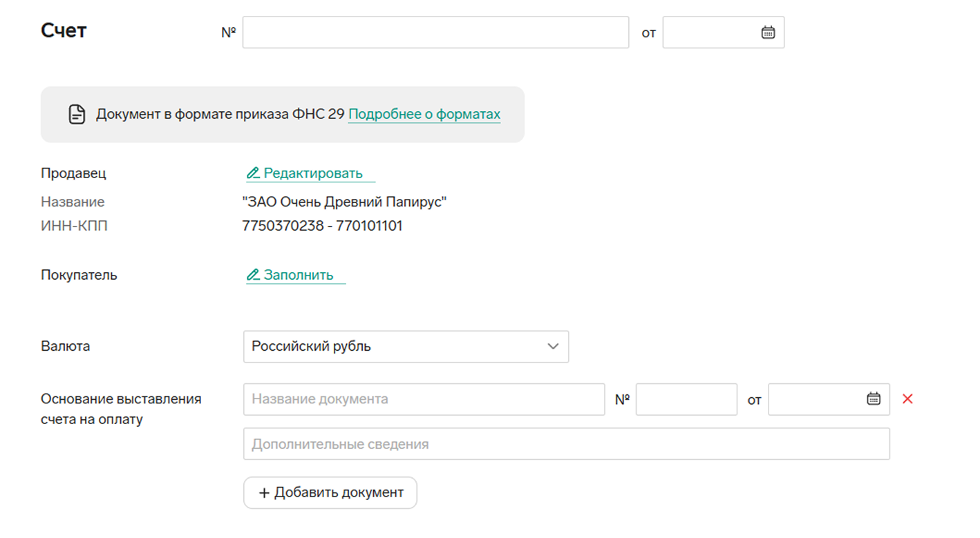Viewport: 980px width, 538px height.
Task: Expand the currency dropdown chevron
Action: (x=553, y=347)
